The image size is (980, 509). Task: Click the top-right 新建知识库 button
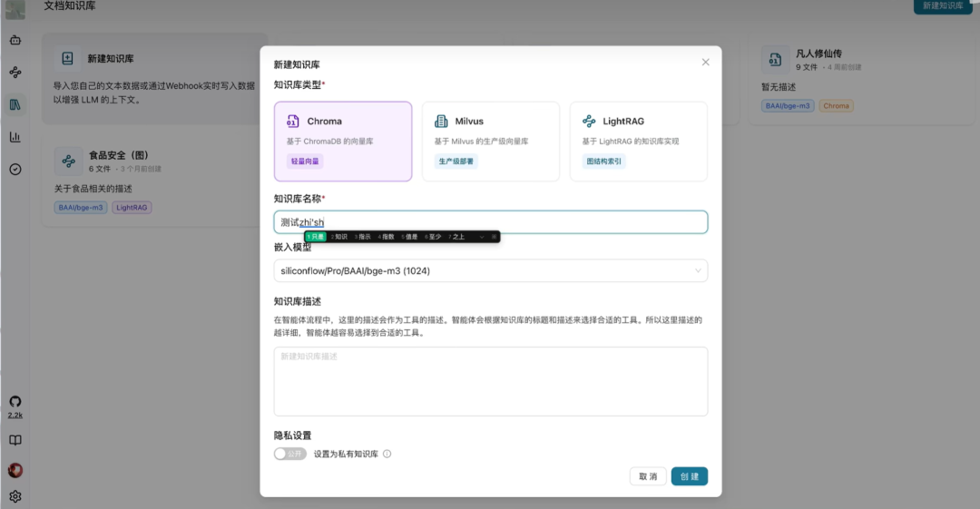(943, 6)
